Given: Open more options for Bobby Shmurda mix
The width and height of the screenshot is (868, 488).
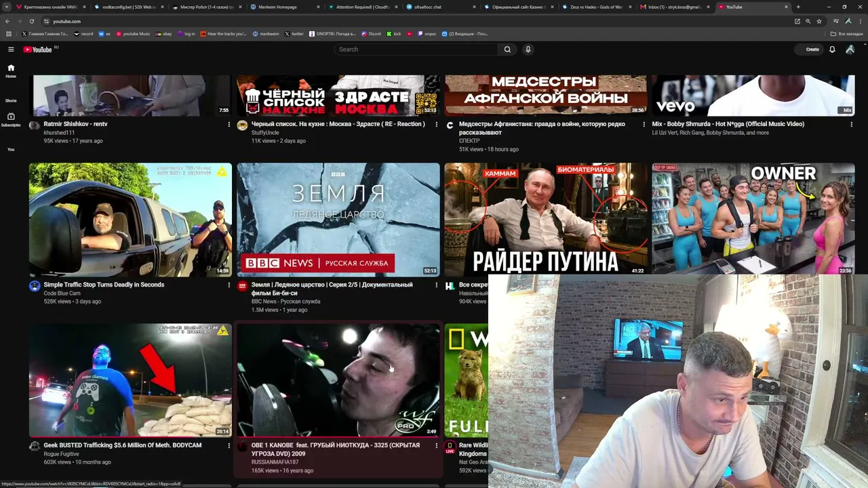Looking at the screenshot, I should [852, 125].
